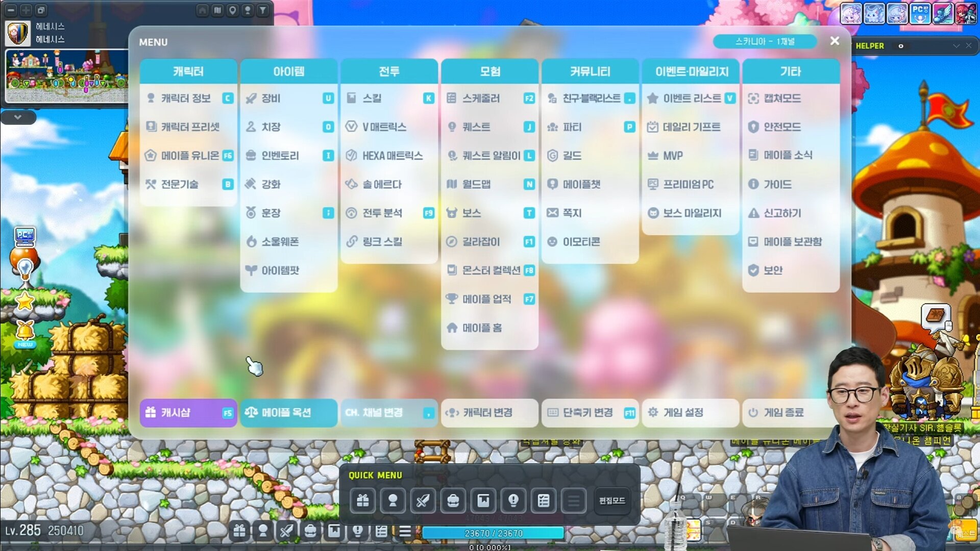
Task: Open 메이플 보관함 entry
Action: (x=791, y=241)
